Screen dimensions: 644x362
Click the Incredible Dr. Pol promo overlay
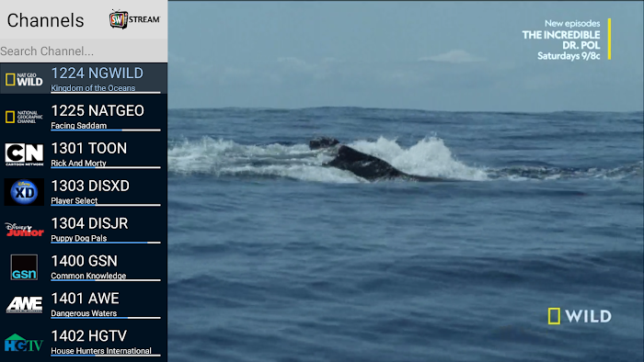(567, 40)
